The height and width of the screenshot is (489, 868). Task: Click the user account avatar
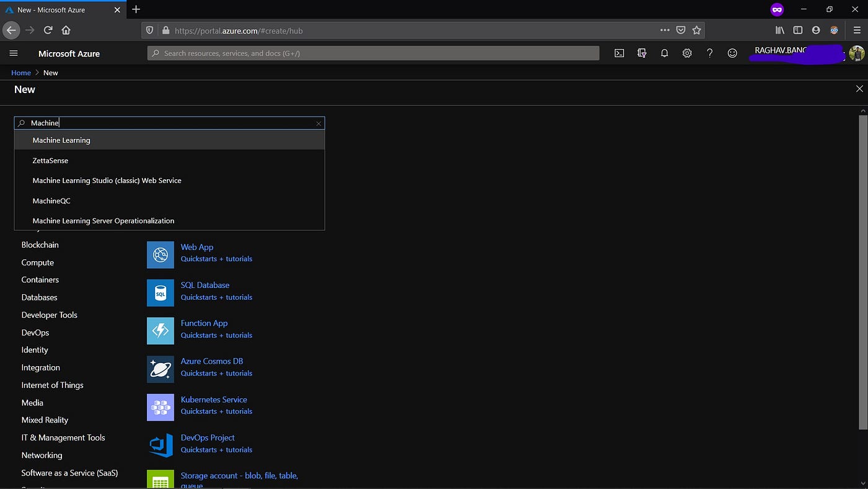[x=856, y=53]
